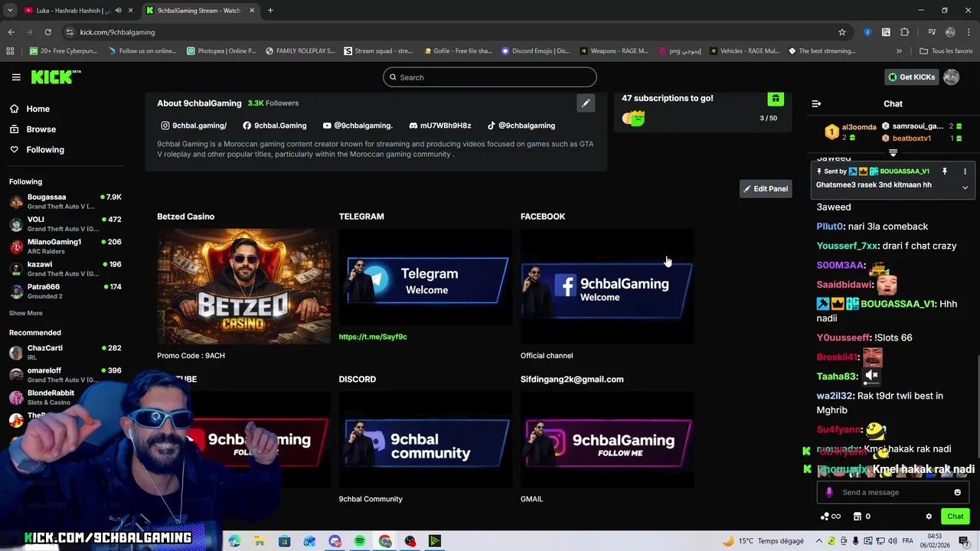Viewport: 980px width, 551px height.
Task: Collapse the chat panel with arrow icon
Action: click(816, 103)
